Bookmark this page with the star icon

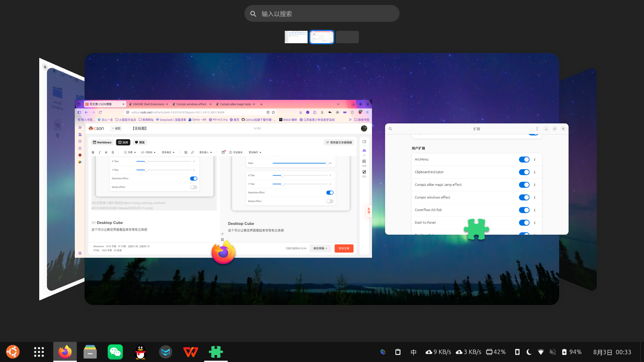tap(273, 112)
